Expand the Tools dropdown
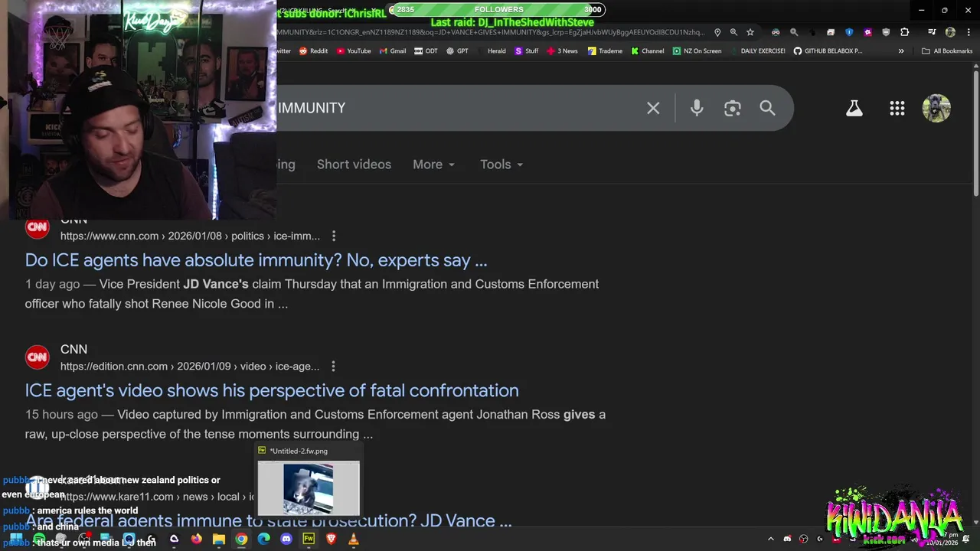The height and width of the screenshot is (551, 980). click(x=501, y=165)
